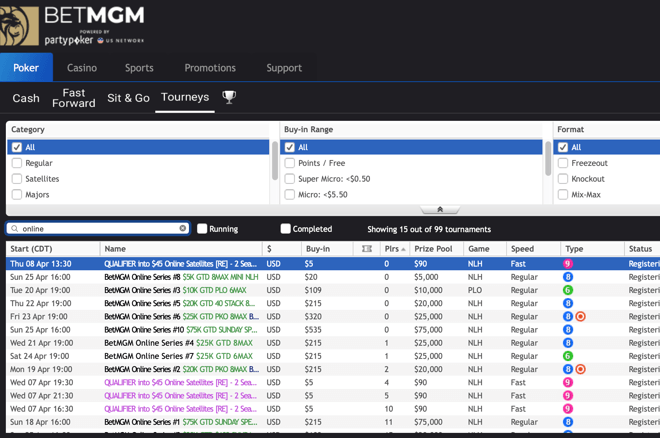
Task: Click PLO game cell in Series #3 row
Action: click(x=475, y=290)
